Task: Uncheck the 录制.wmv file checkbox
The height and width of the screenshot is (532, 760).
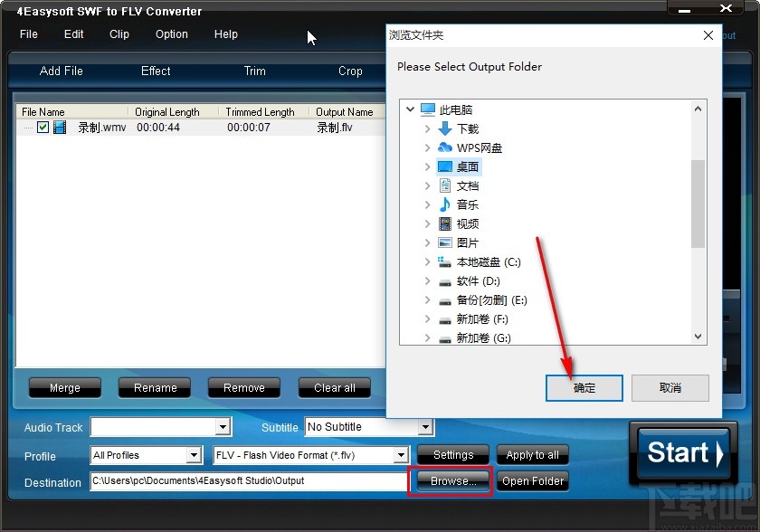Action: (x=42, y=127)
